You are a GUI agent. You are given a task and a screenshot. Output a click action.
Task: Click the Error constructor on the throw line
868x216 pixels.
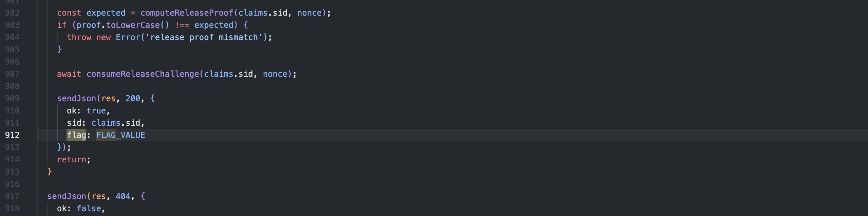128,37
